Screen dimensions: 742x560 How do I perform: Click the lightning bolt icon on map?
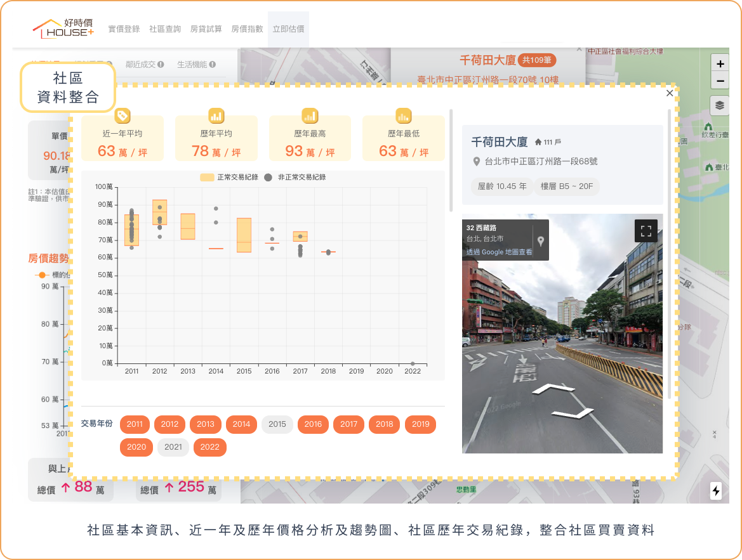[716, 490]
